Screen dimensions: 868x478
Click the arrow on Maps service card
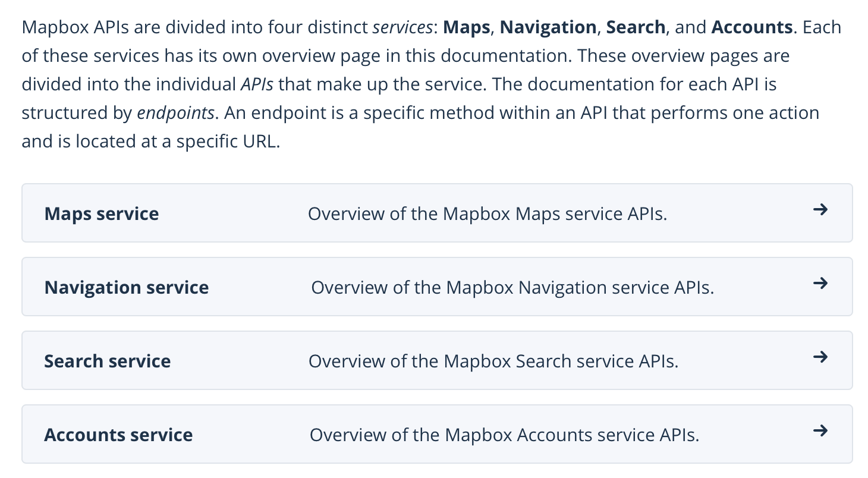[820, 210]
